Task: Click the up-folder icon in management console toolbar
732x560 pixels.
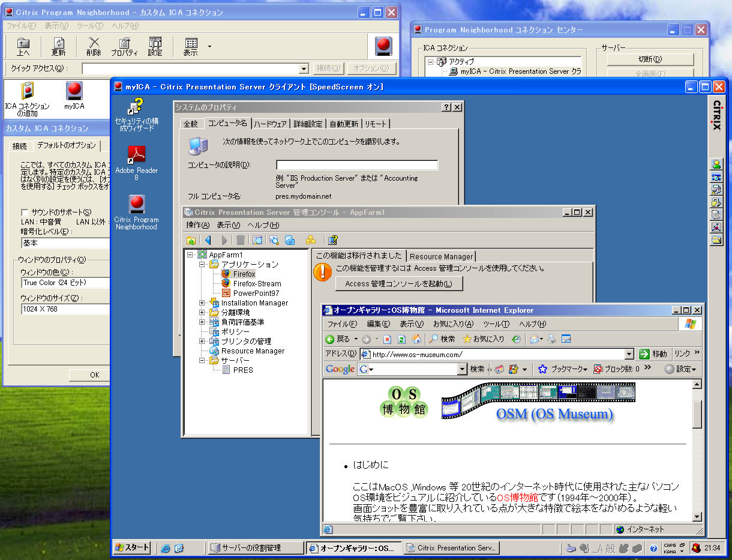Action: 191,240
